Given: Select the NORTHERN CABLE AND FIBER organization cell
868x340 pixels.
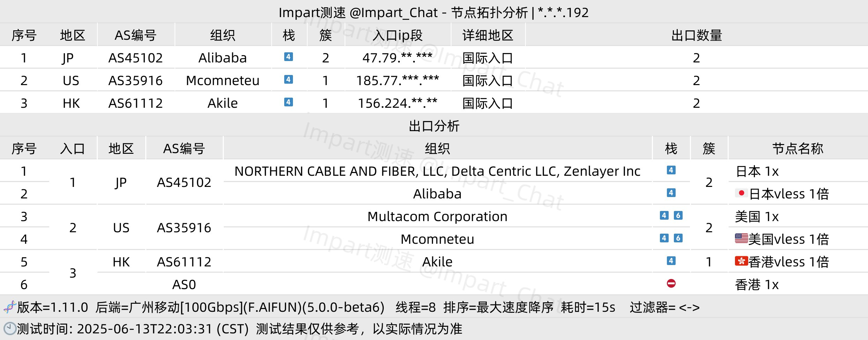Looking at the screenshot, I should tap(437, 171).
